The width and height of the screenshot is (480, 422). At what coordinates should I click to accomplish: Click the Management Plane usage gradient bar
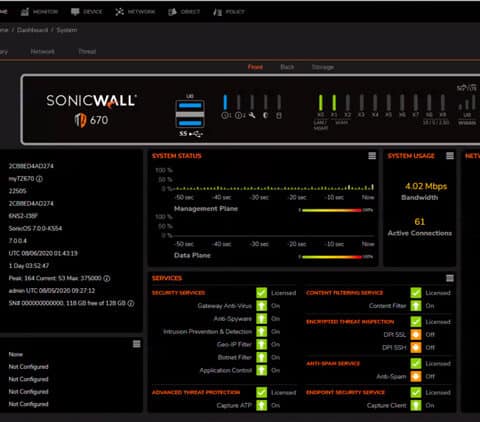tap(331, 210)
